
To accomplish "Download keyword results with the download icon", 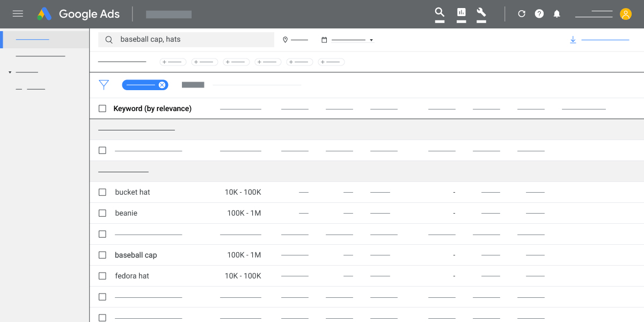I will click(x=573, y=40).
